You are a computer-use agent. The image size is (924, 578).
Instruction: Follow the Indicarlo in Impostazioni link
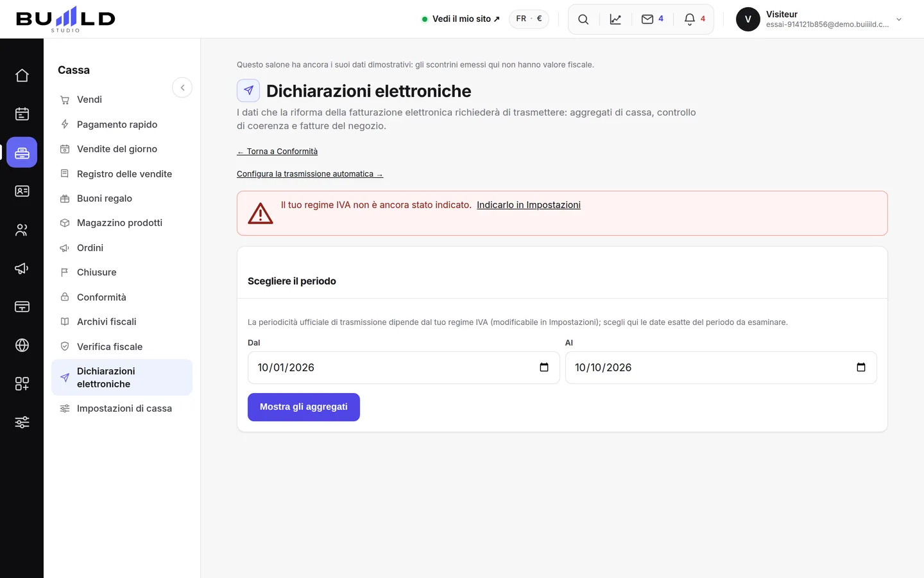coord(529,205)
